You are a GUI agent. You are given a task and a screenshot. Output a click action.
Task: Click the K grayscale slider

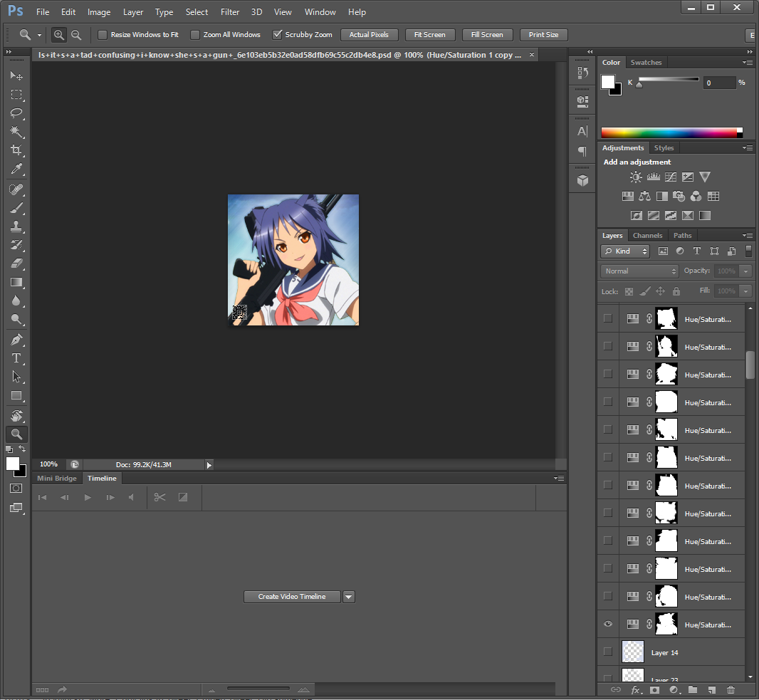(669, 80)
